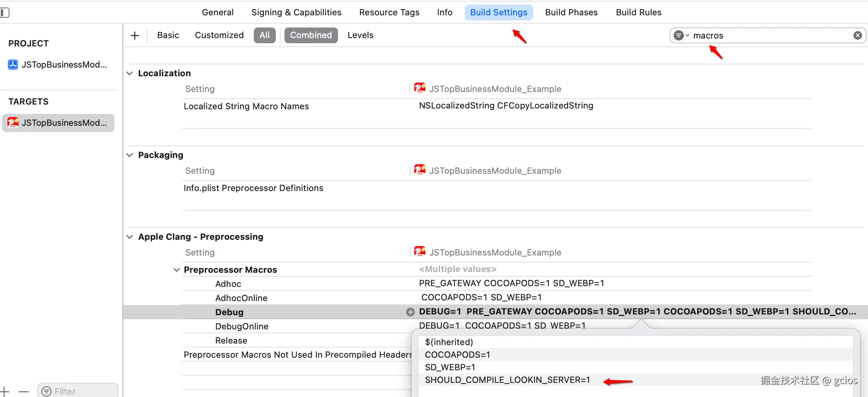The width and height of the screenshot is (868, 397).
Task: Toggle the project navigator sidebar icon
Action: coord(5,13)
